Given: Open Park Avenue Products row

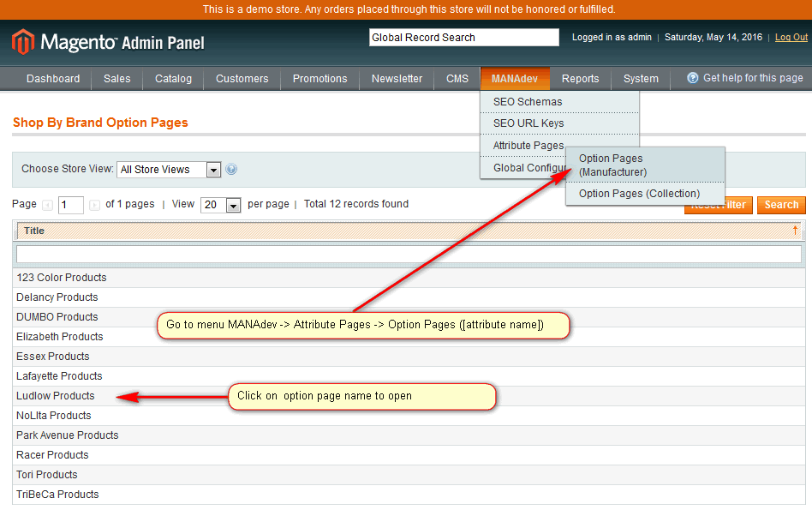Looking at the screenshot, I should click(x=409, y=435).
